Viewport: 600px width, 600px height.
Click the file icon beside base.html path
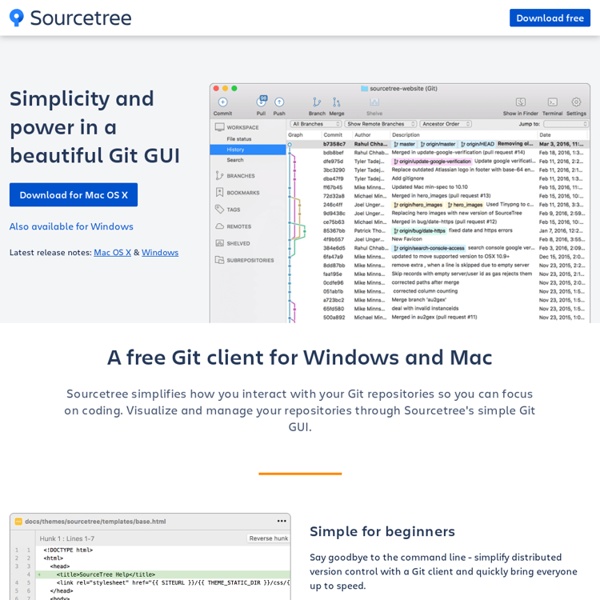click(x=18, y=521)
